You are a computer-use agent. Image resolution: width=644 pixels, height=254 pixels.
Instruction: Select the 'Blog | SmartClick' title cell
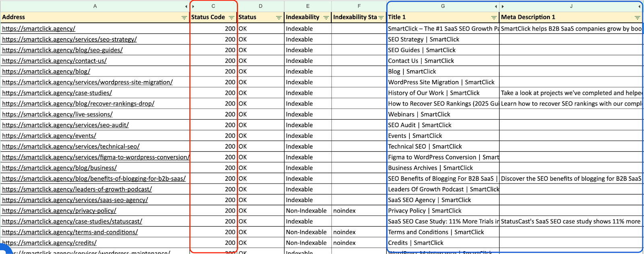(x=443, y=71)
